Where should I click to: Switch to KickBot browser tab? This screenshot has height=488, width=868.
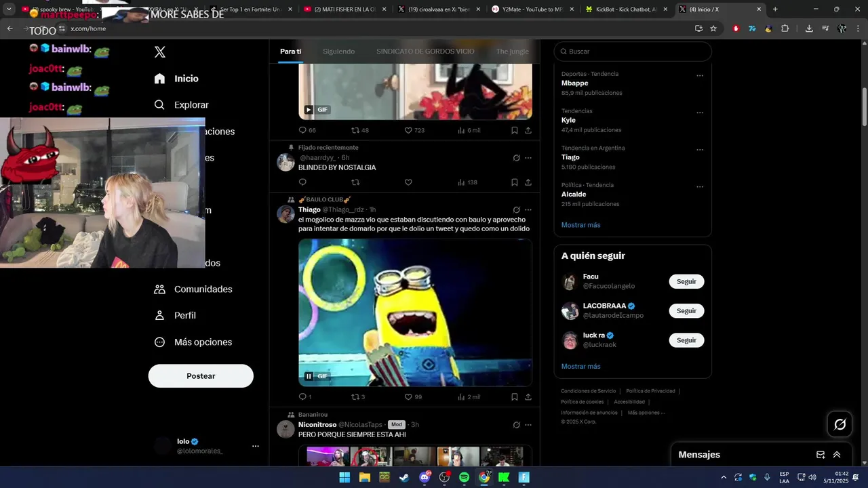tap(626, 9)
